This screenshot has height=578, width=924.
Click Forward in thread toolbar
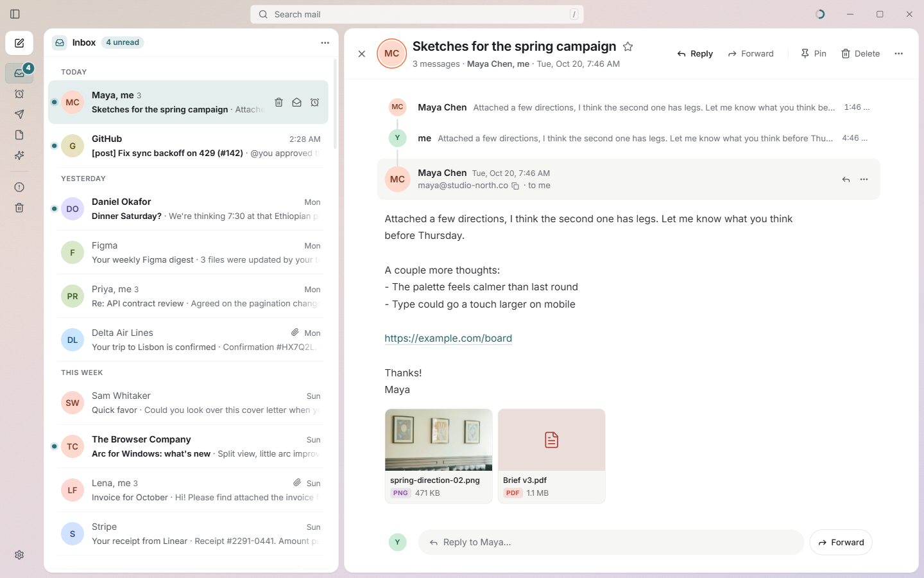pyautogui.click(x=751, y=54)
